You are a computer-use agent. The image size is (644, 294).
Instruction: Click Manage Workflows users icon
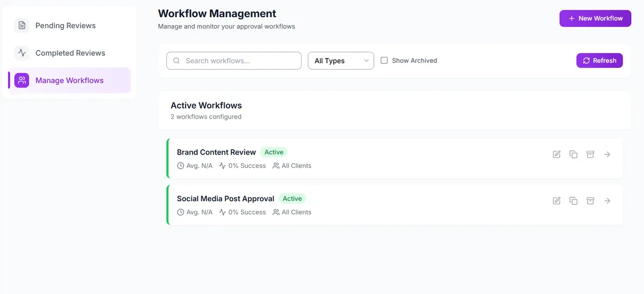(x=21, y=80)
